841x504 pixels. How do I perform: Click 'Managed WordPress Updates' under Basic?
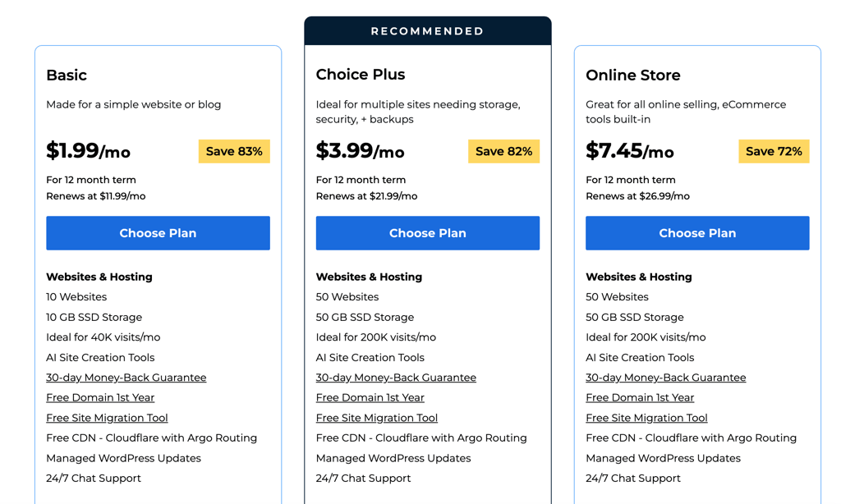123,458
